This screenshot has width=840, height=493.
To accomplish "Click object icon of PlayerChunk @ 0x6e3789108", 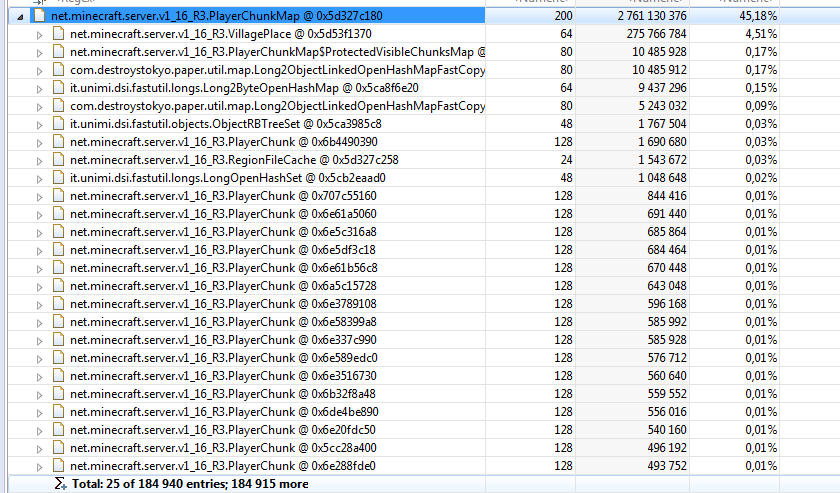I will point(58,304).
